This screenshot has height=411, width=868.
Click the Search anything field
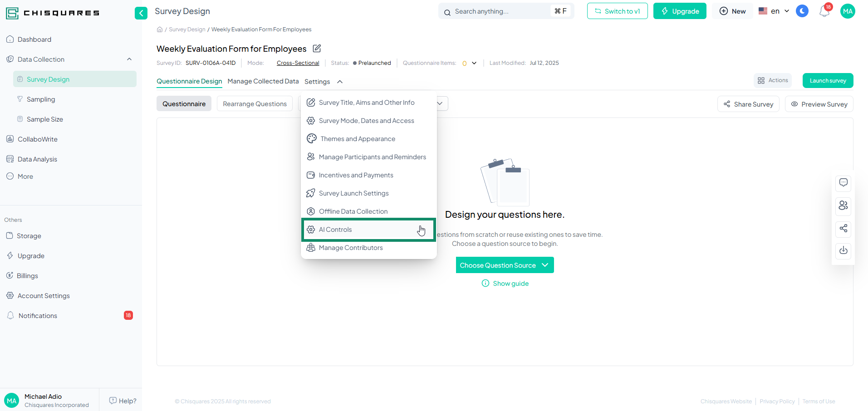coord(501,11)
